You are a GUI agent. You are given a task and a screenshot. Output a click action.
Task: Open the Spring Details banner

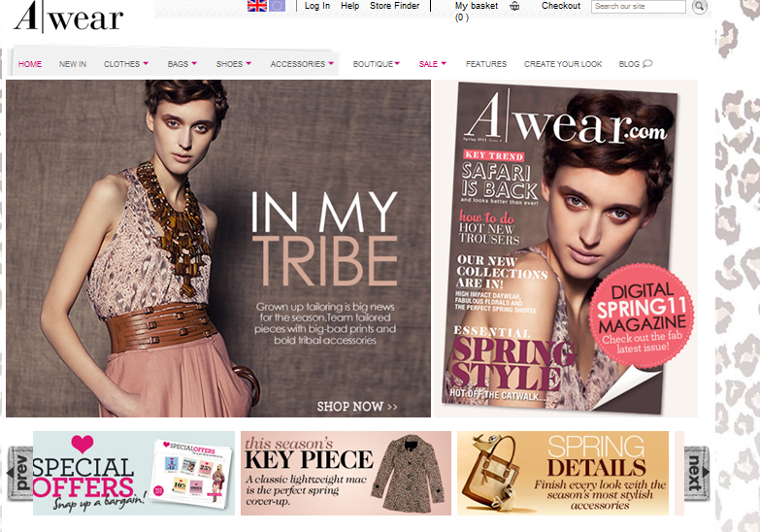pyautogui.click(x=563, y=474)
